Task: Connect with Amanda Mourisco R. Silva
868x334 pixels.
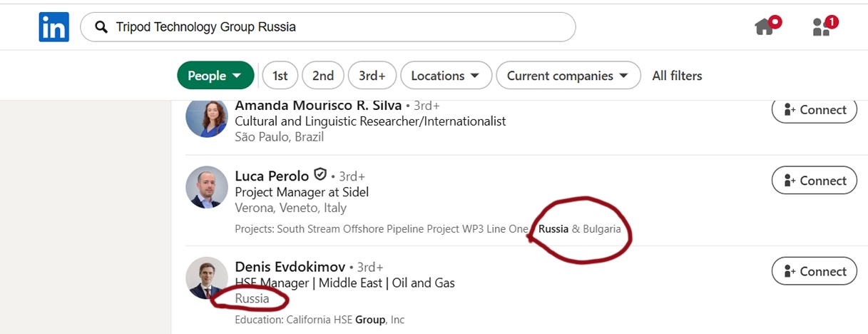Action: pos(815,110)
